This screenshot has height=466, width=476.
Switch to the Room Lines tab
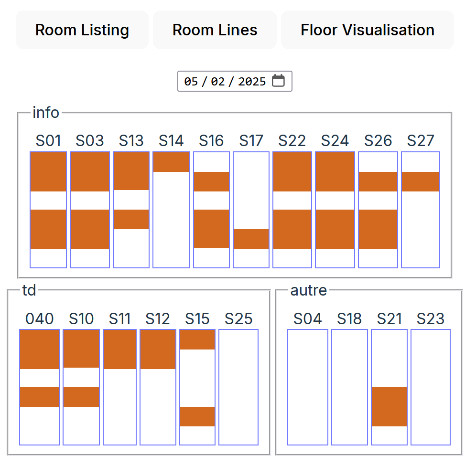click(x=214, y=30)
